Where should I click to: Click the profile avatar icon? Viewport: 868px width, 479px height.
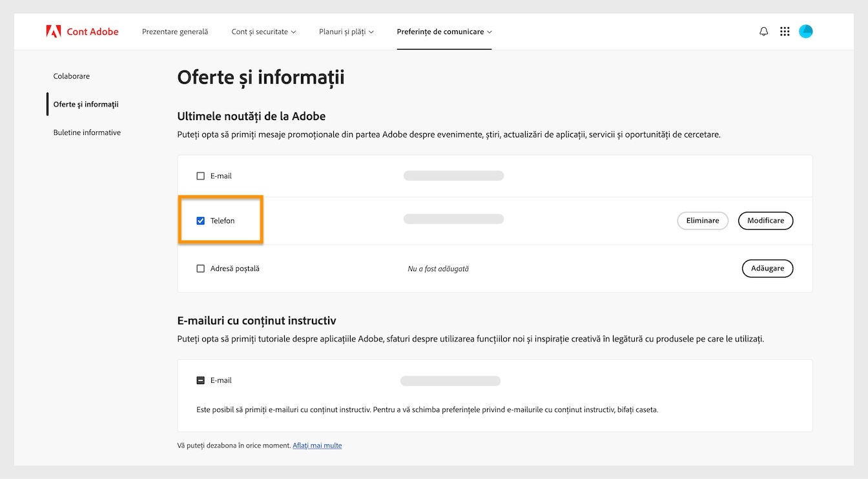tap(805, 30)
